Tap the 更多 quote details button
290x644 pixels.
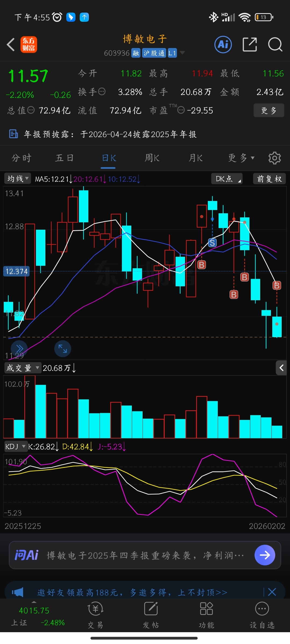[x=269, y=110]
